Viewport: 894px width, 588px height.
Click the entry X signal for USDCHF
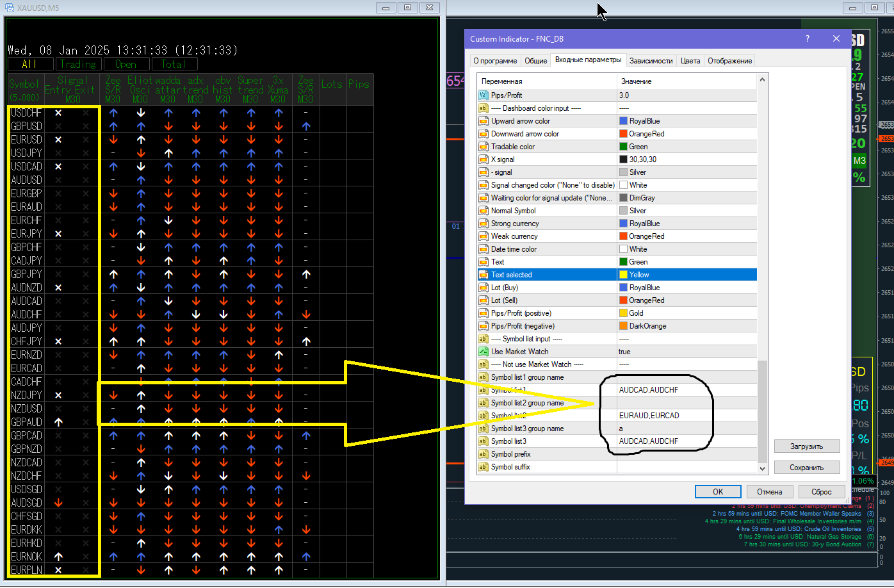(58, 113)
